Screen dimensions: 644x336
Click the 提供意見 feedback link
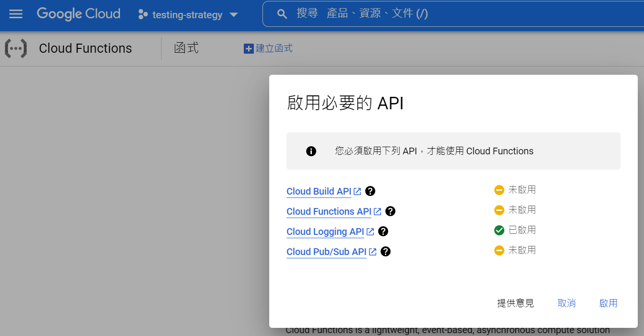pos(515,303)
